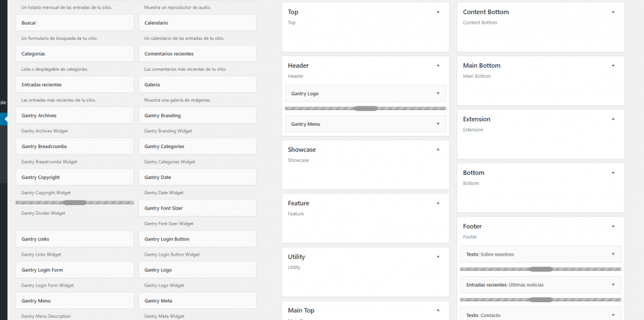Click the Feature widget area heading
The image size is (644, 320).
pos(299,203)
